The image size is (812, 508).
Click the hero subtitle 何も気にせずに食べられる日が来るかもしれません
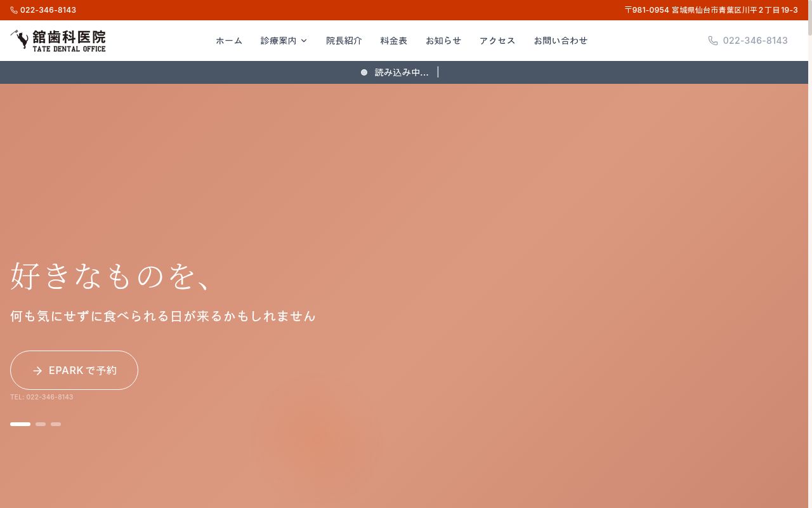(163, 316)
